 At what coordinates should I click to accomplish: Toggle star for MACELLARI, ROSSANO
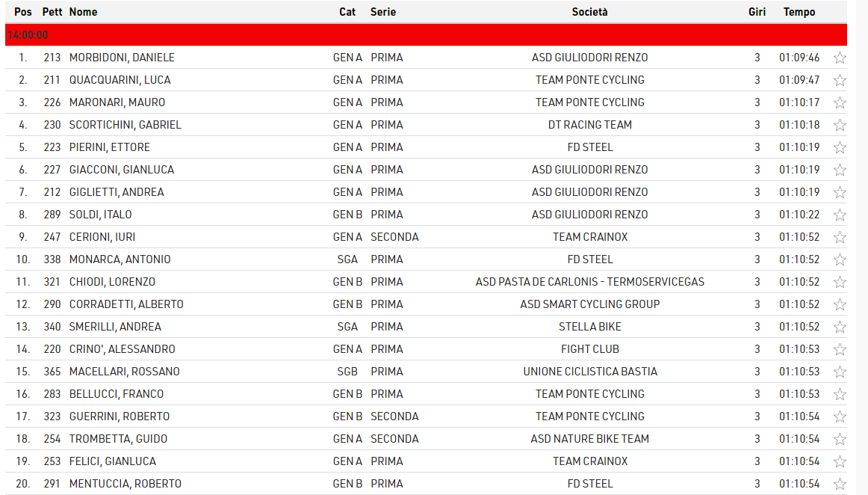pyautogui.click(x=840, y=372)
